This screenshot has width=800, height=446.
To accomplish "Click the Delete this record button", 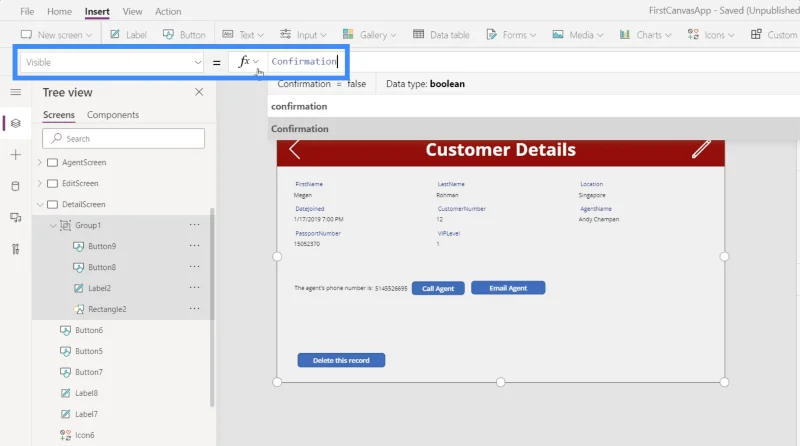I will (341, 360).
